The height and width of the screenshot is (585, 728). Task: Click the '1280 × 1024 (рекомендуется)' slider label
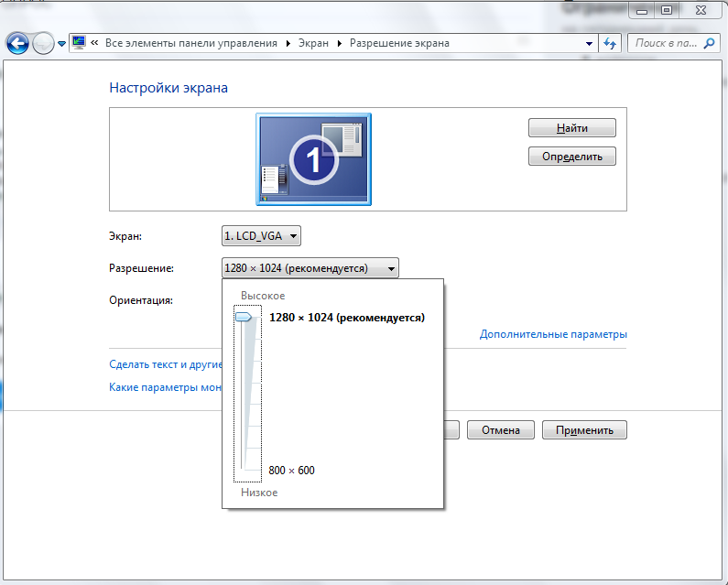347,318
